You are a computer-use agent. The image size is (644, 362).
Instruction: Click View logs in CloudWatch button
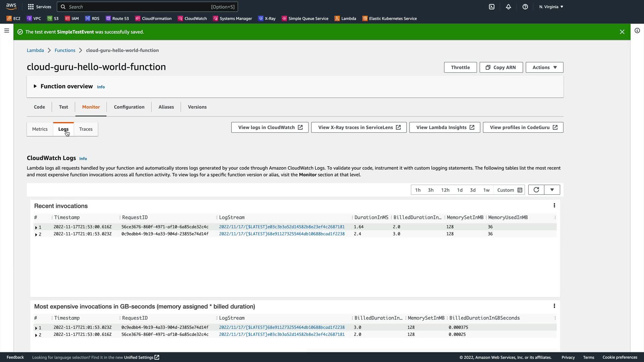pos(270,127)
